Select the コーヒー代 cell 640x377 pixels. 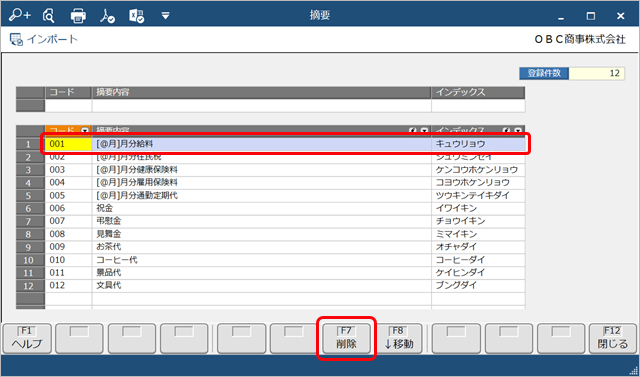point(262,260)
